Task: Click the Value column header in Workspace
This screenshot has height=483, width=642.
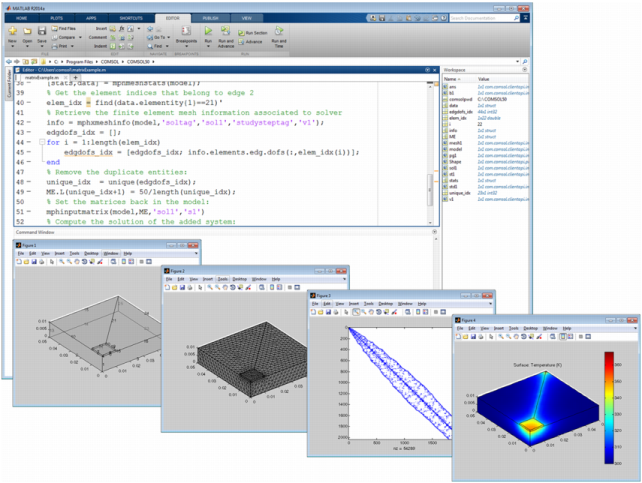Action: point(502,79)
